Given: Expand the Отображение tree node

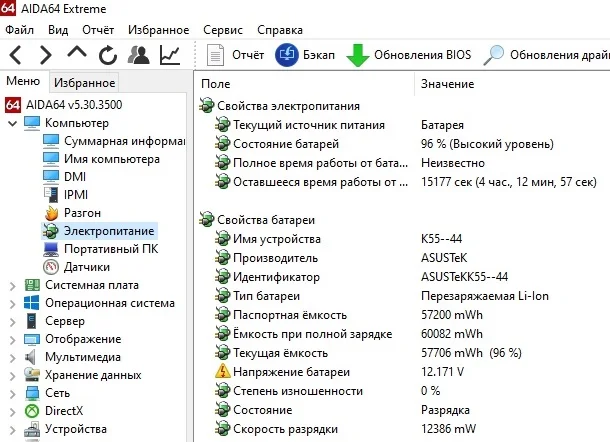Looking at the screenshot, I should (x=12, y=340).
